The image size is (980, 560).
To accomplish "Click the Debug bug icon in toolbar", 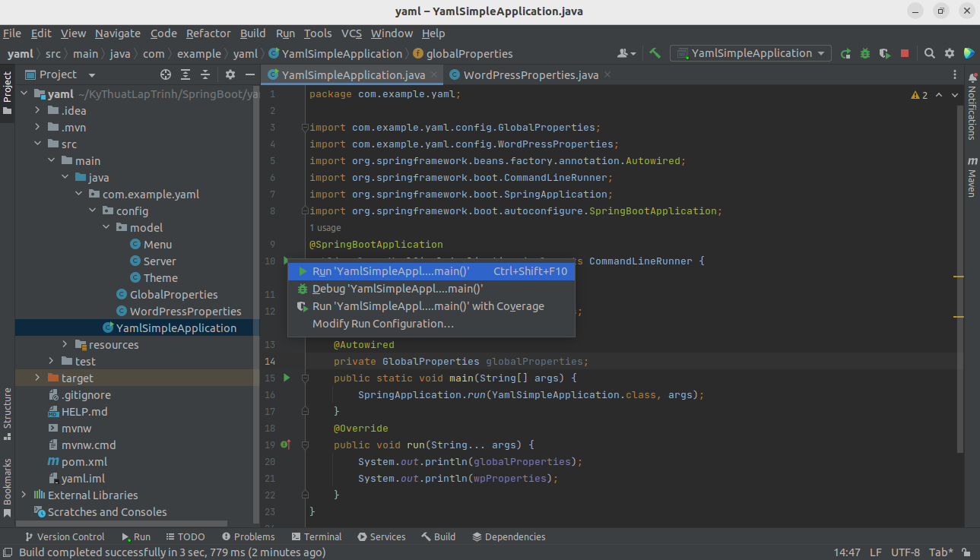I will tap(865, 53).
